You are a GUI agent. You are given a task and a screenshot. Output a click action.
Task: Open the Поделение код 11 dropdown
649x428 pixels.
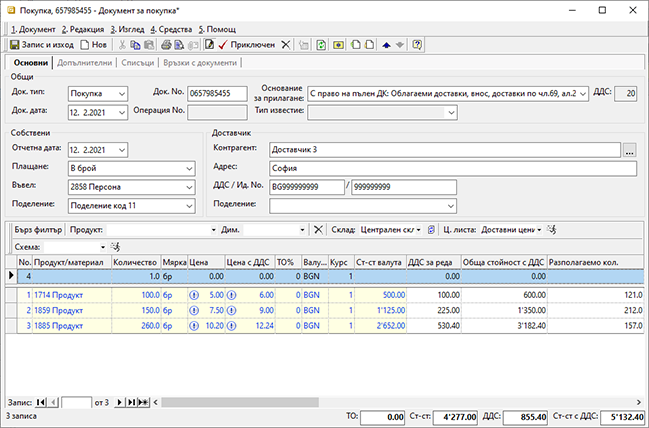(189, 205)
